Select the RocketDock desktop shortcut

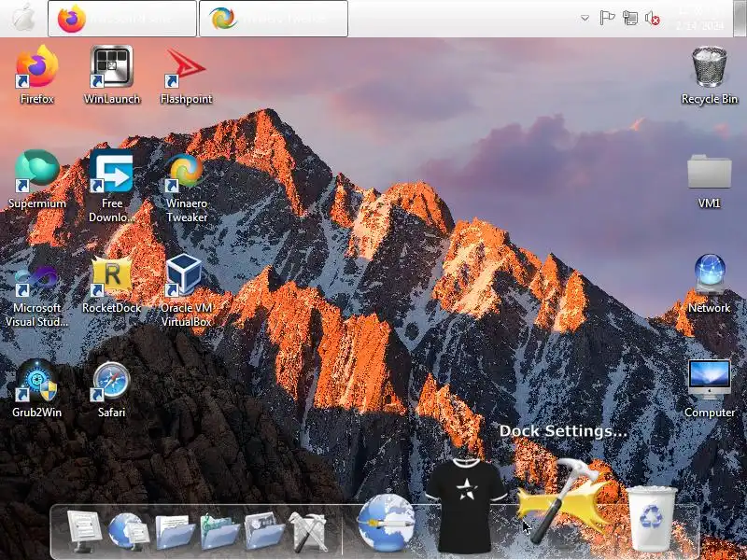[x=111, y=284]
